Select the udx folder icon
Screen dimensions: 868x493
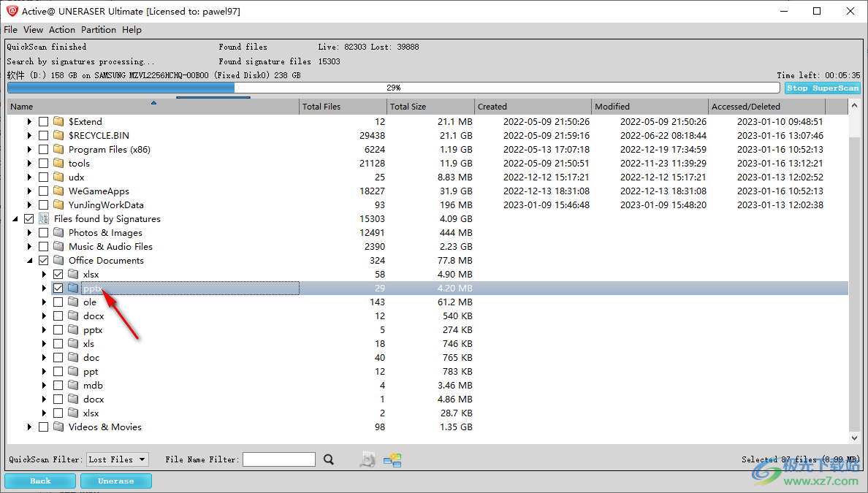point(58,177)
